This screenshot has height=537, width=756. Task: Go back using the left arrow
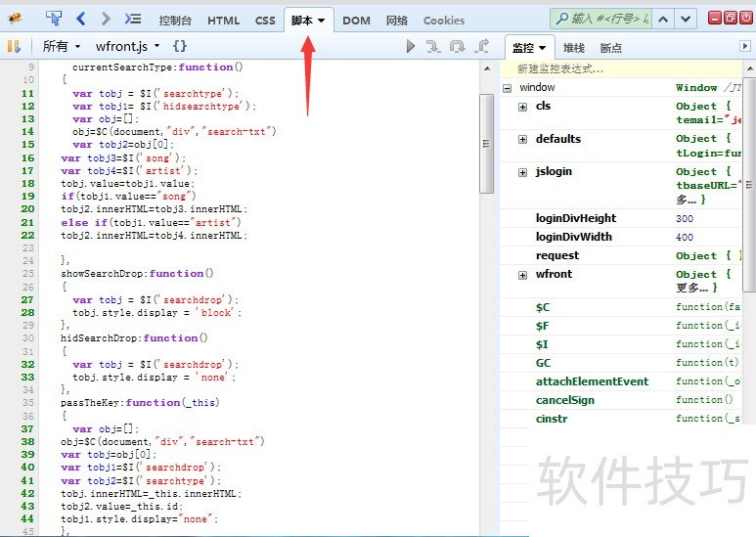click(81, 19)
